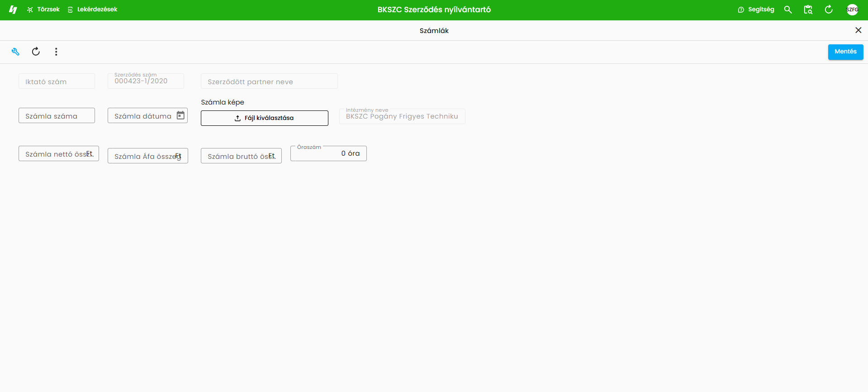Close the Számlák panel
This screenshot has height=392, width=868.
[x=858, y=30]
